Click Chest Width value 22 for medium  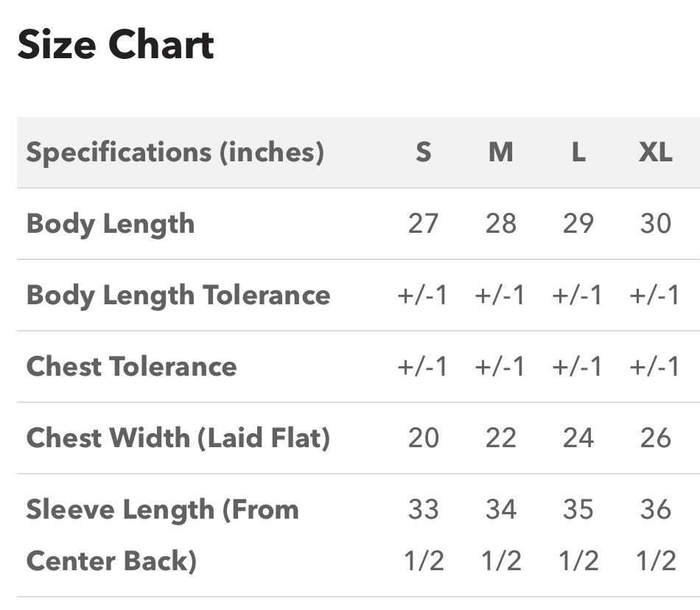(x=500, y=438)
